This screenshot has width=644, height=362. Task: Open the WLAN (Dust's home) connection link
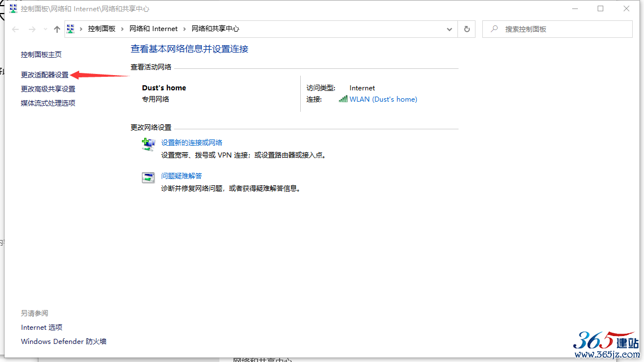[383, 99]
